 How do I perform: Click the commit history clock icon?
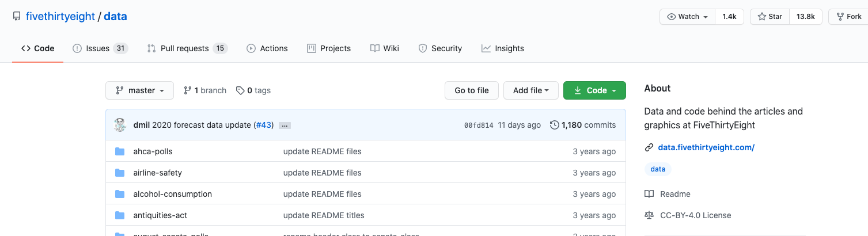click(554, 125)
